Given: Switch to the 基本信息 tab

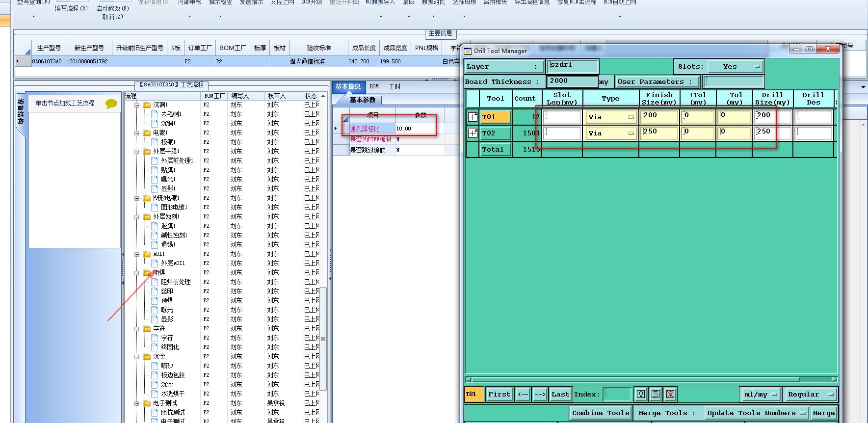Looking at the screenshot, I should point(348,87).
